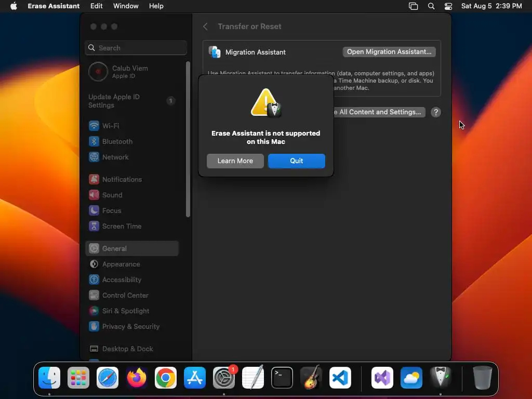Open TextEdit from the Dock
This screenshot has height=399, width=532.
tap(253, 378)
